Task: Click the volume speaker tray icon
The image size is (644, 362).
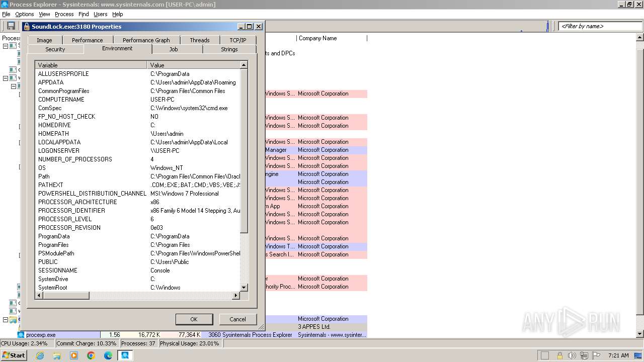Action: pos(572,355)
